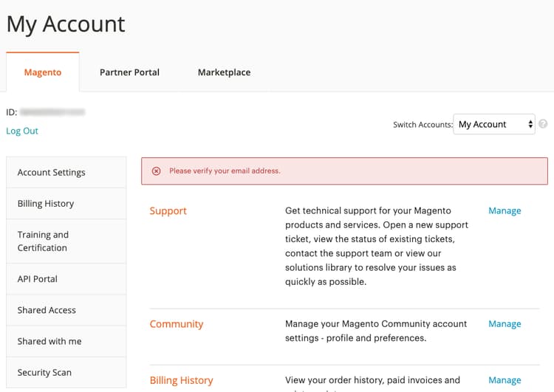
Task: Select API Portal in sidebar
Action: point(38,278)
